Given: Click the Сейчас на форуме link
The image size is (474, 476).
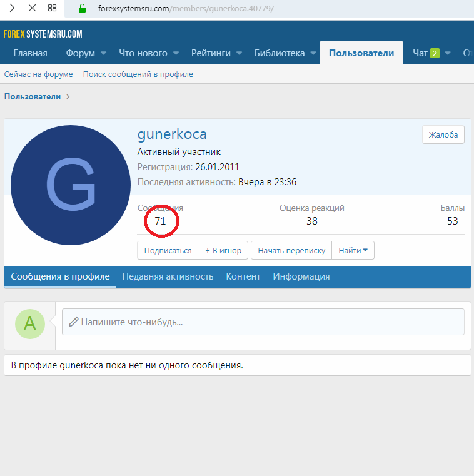Looking at the screenshot, I should click(x=39, y=74).
